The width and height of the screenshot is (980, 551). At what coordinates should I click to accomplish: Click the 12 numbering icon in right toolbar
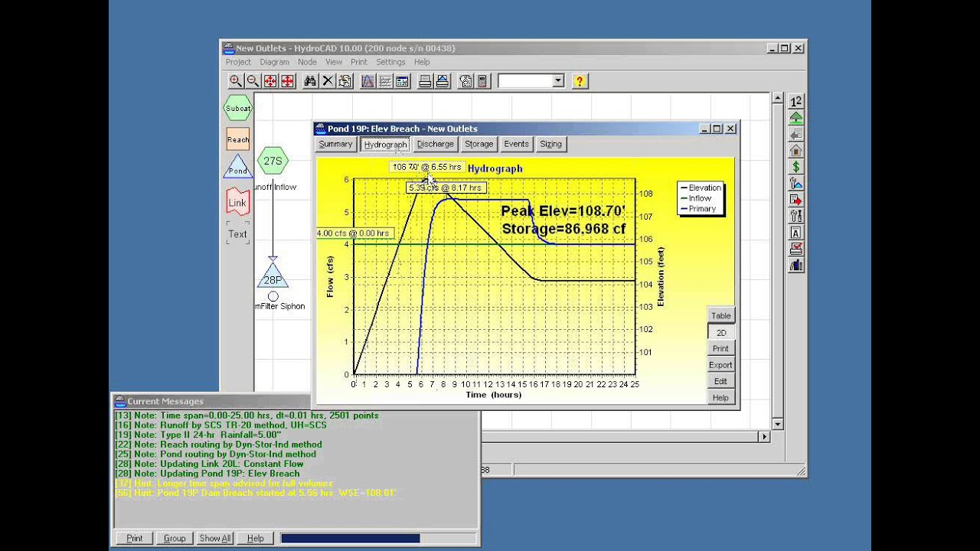pos(796,101)
